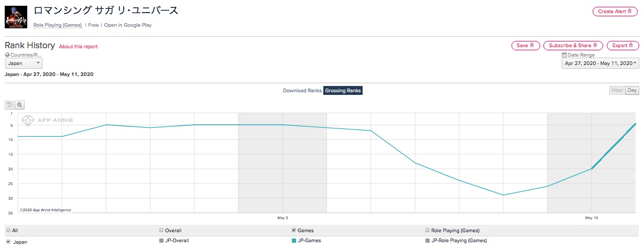
Task: Check the All categories checkbox
Action: pyautogui.click(x=8, y=230)
